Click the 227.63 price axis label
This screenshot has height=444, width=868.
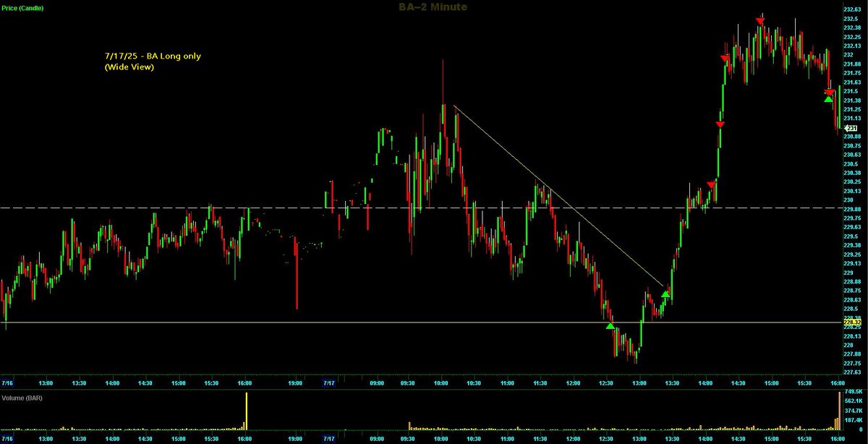852,372
